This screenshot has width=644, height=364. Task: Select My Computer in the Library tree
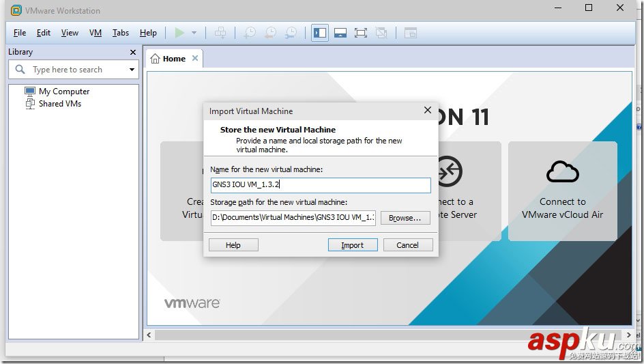pyautogui.click(x=64, y=92)
